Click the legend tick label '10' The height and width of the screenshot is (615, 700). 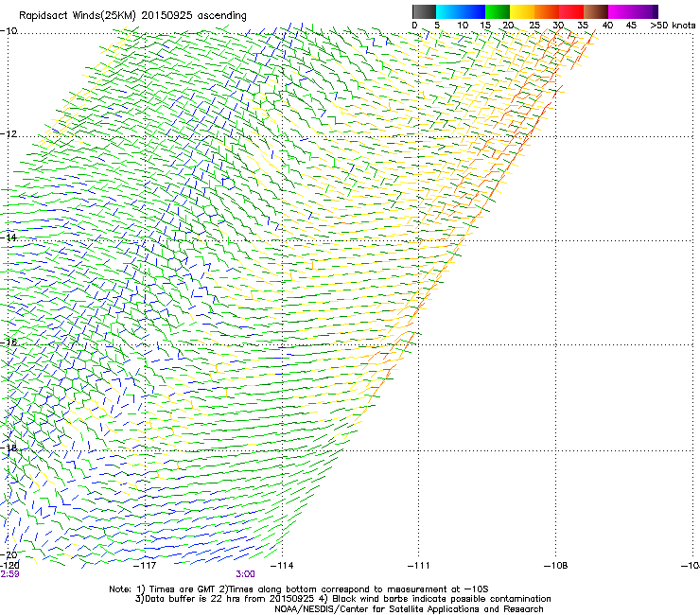coord(463,26)
